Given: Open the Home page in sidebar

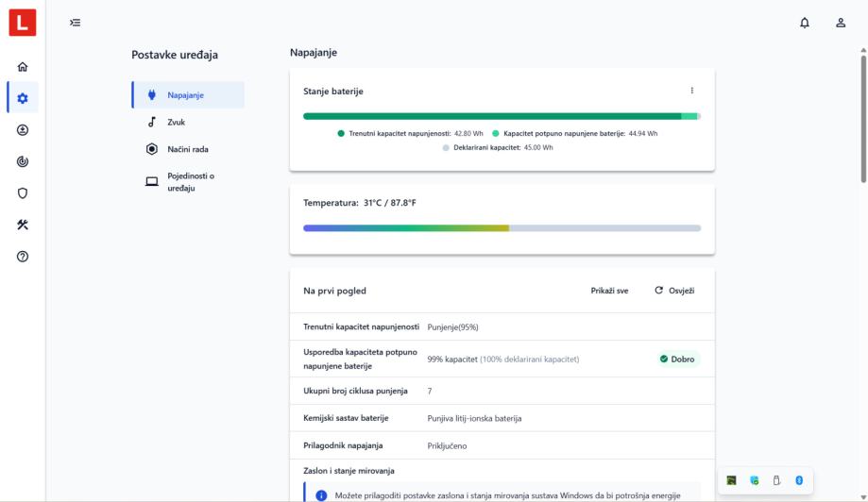Looking at the screenshot, I should click(23, 67).
